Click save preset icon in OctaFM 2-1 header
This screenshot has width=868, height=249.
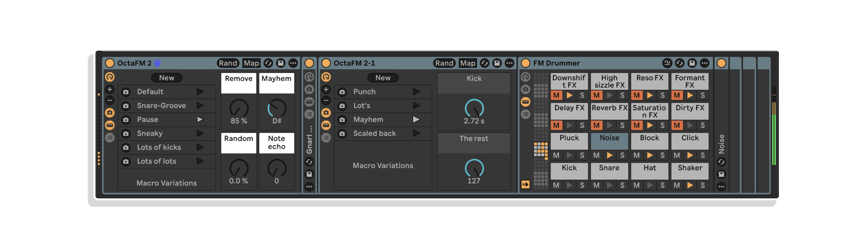coord(497,63)
